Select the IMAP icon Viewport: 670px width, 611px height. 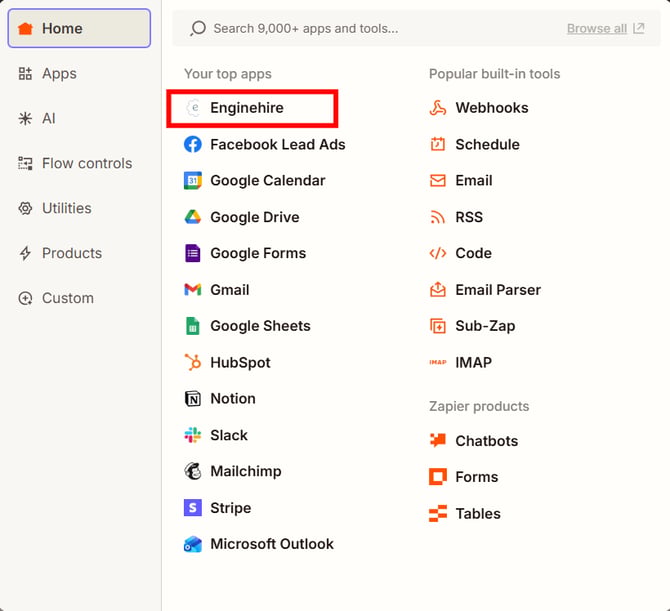point(438,362)
